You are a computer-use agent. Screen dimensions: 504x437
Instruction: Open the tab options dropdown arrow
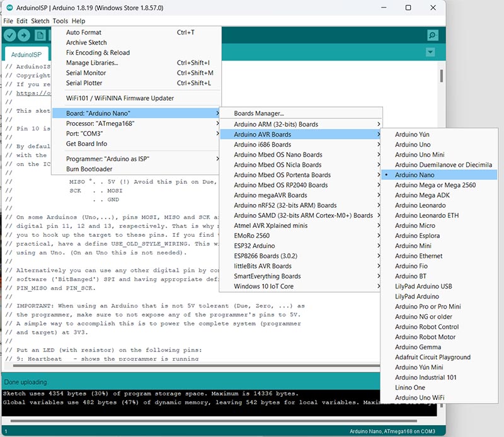[x=430, y=52]
